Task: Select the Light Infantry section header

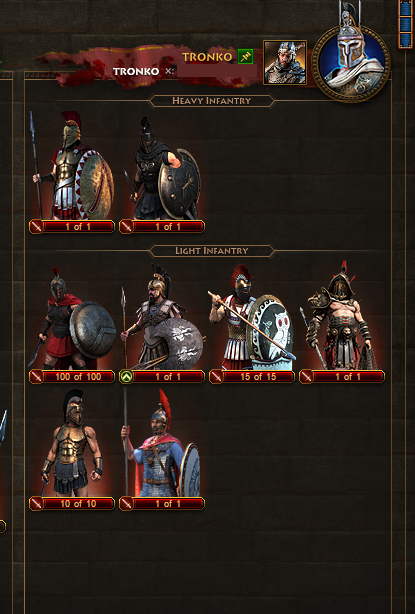Action: [211, 251]
